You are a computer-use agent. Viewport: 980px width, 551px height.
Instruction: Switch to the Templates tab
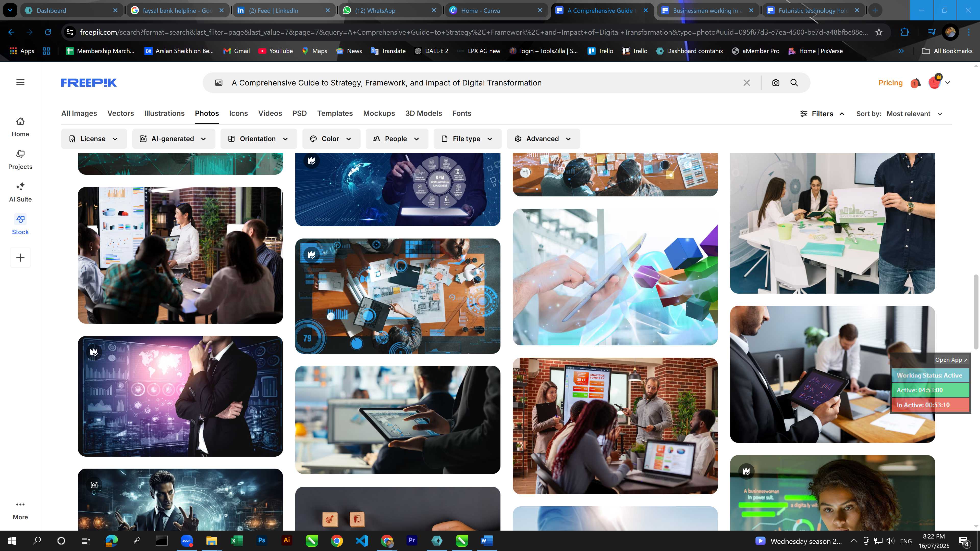335,113
